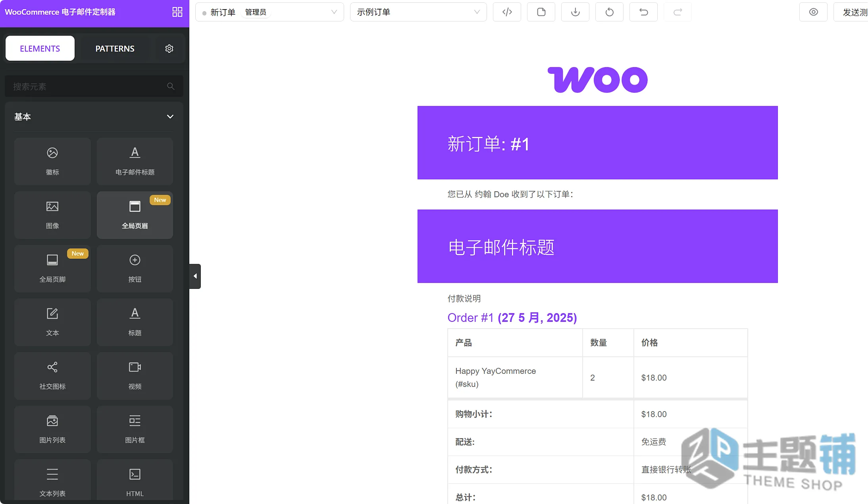Add the 电子邮件标题 element
868x504 pixels.
pos(135,161)
